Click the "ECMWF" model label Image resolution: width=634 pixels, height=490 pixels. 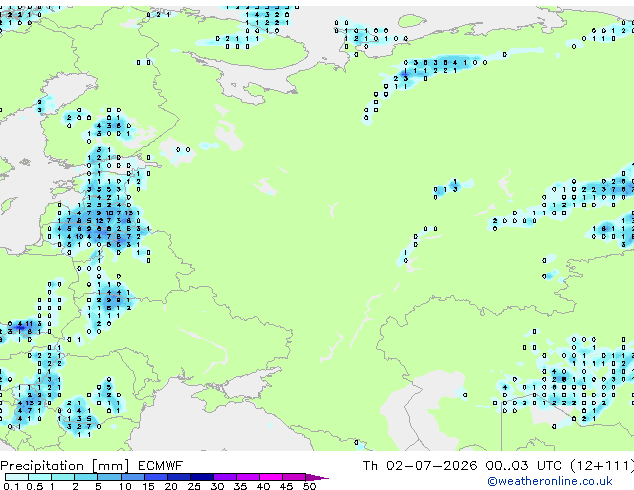161,465
